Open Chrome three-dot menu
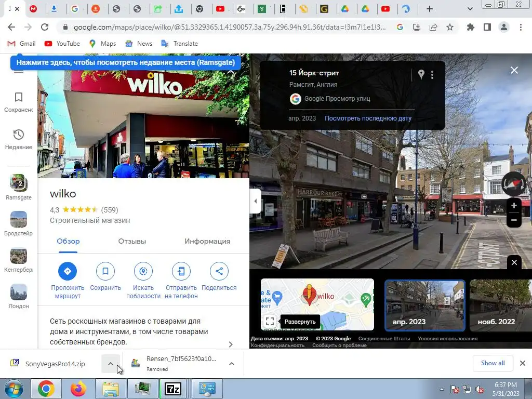The width and height of the screenshot is (532, 399). 521,27
